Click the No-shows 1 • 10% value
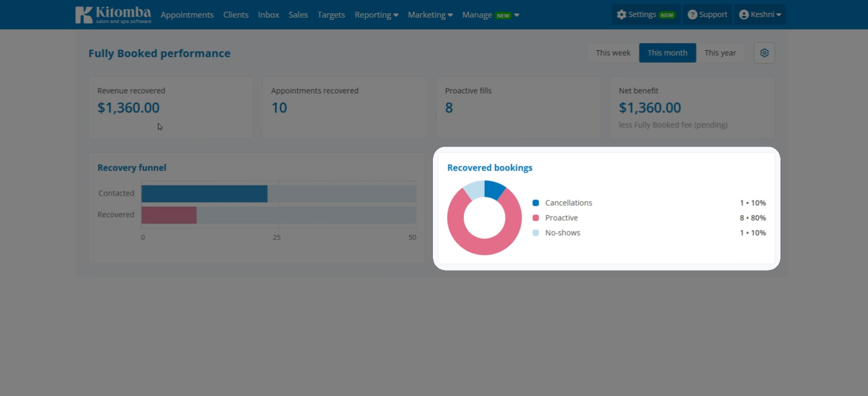Screen dimensions: 868x396 (753, 233)
